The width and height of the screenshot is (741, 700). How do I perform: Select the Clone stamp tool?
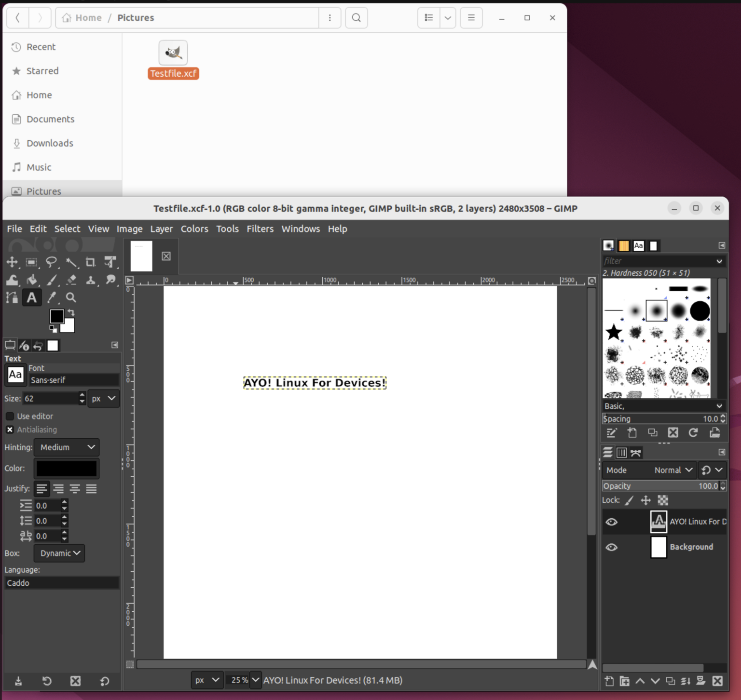click(91, 280)
